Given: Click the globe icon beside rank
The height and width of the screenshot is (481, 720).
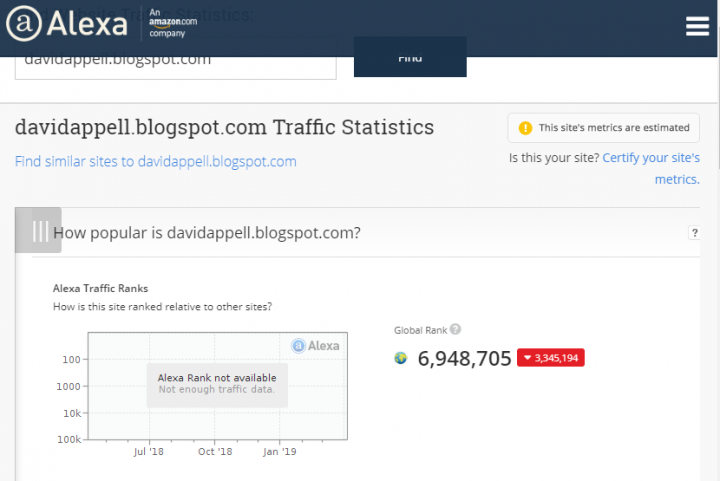Looking at the screenshot, I should click(401, 358).
